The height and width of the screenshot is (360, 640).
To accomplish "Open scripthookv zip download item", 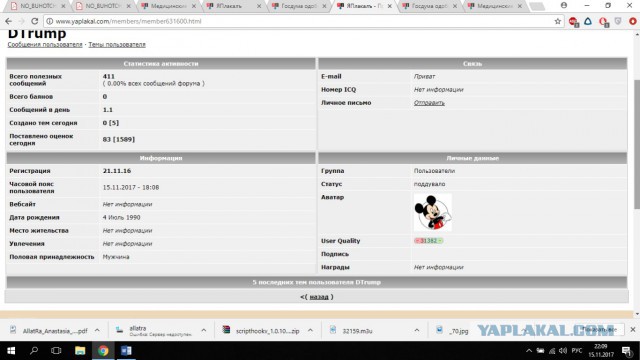I will click(x=261, y=331).
